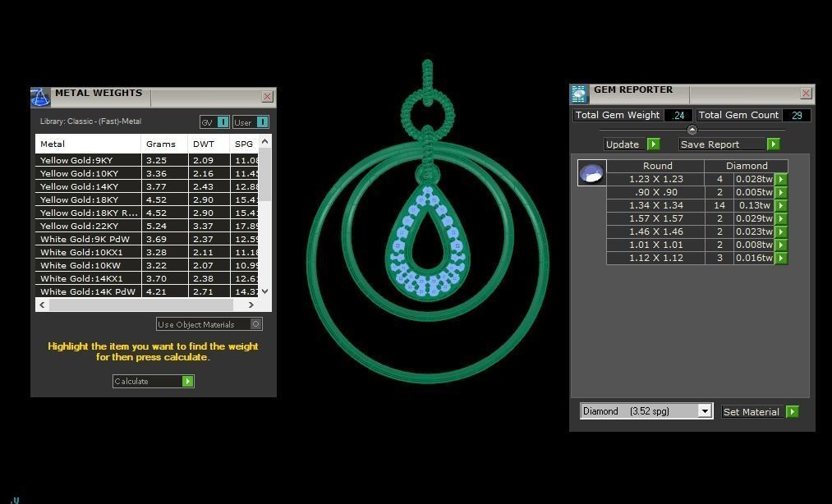This screenshot has width=832, height=504.
Task: Click green arrow for 1.01 X 1.01 row
Action: pos(781,245)
